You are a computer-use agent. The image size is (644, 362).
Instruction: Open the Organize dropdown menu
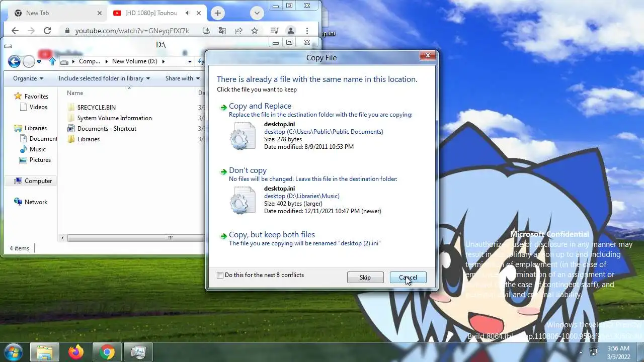click(28, 78)
